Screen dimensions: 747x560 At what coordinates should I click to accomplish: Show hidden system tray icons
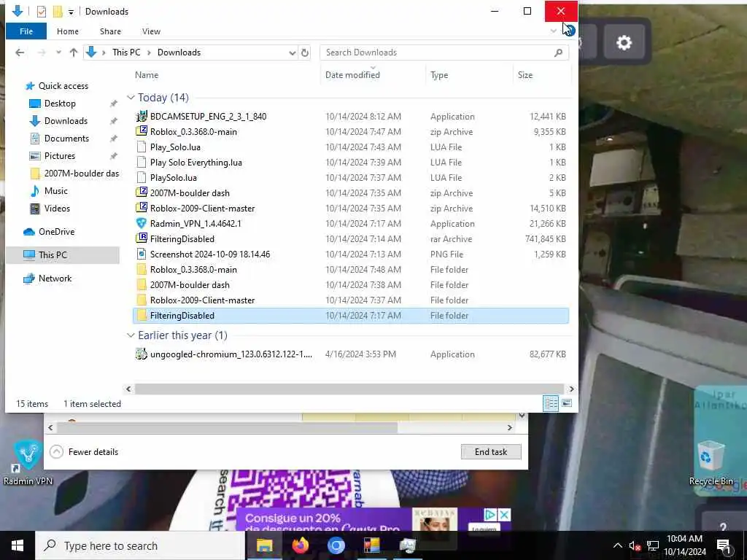(617, 545)
